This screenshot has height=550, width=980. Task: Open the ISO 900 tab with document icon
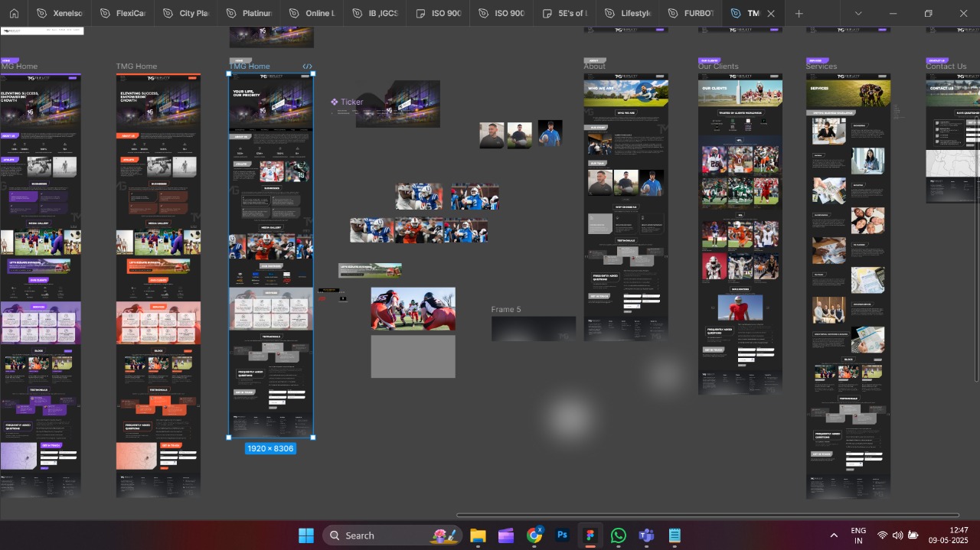click(x=437, y=13)
